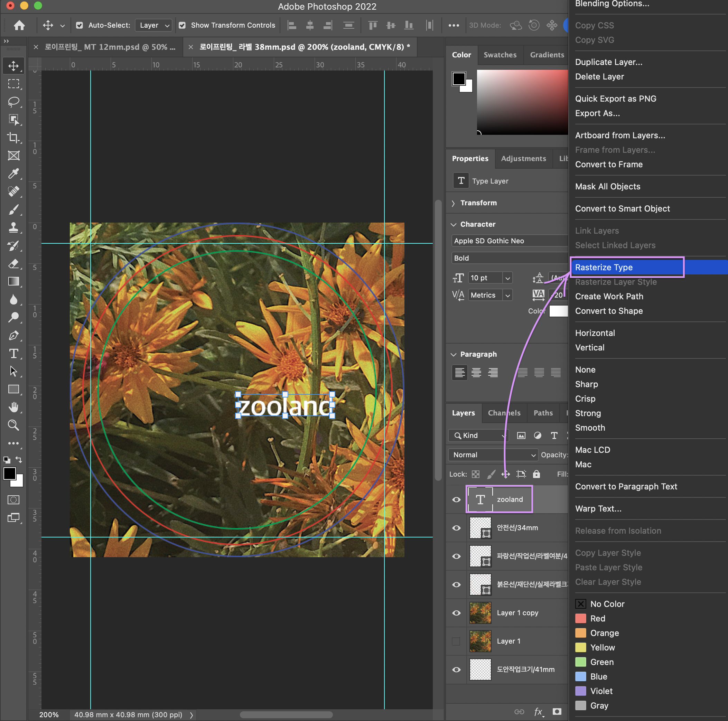The height and width of the screenshot is (721, 728).
Task: Select the Eraser tool
Action: click(x=13, y=264)
